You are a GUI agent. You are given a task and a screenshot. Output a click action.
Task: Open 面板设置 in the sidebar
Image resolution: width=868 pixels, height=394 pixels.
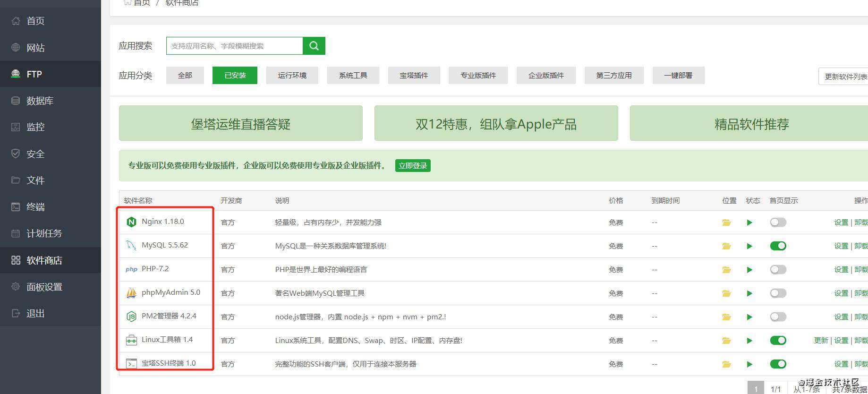pos(51,287)
